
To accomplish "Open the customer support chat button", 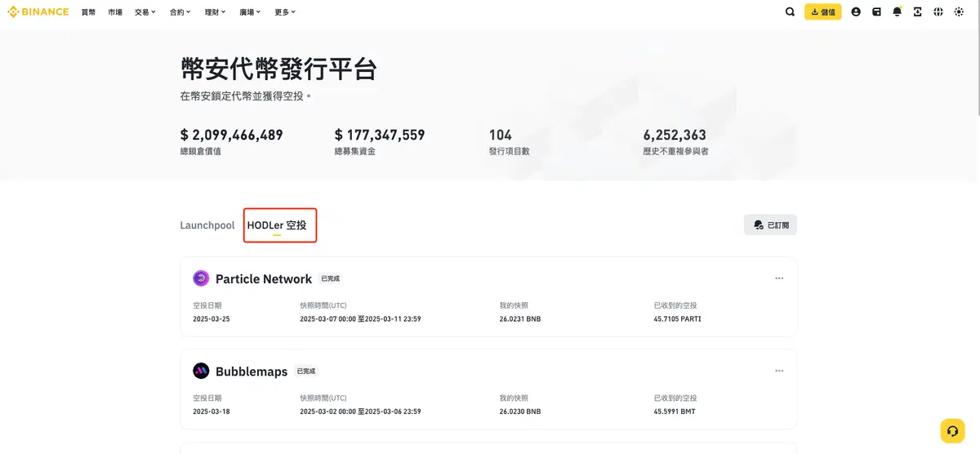I will coord(952,431).
